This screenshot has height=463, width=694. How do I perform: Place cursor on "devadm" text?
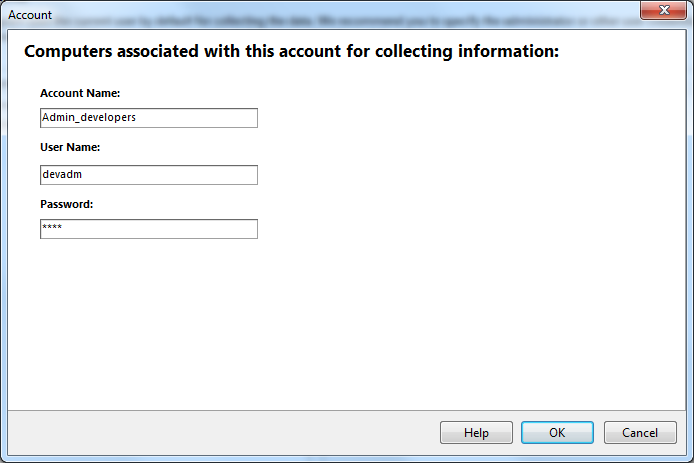click(61, 175)
